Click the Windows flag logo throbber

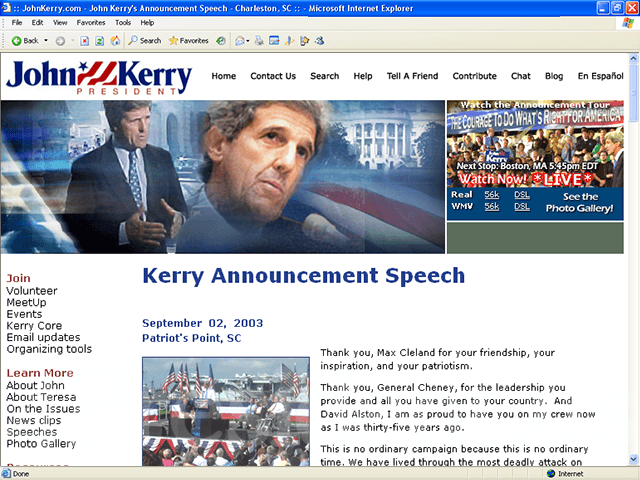point(628,23)
